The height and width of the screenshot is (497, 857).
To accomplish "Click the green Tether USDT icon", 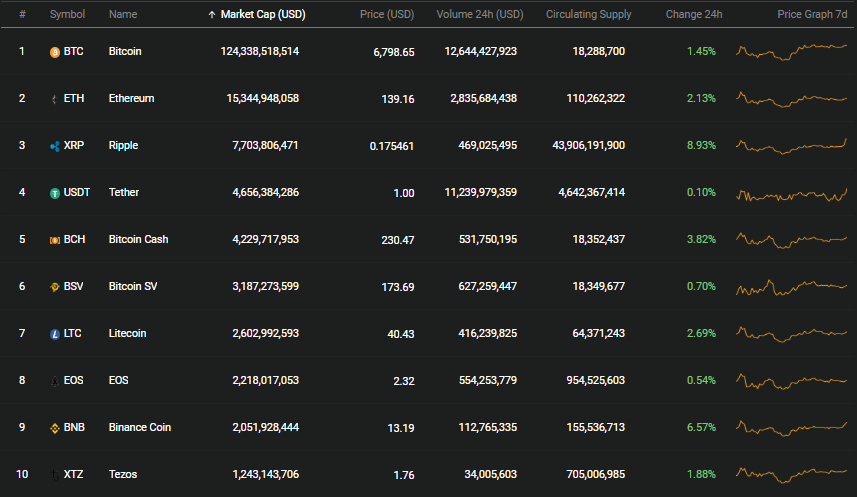I will (x=55, y=194).
